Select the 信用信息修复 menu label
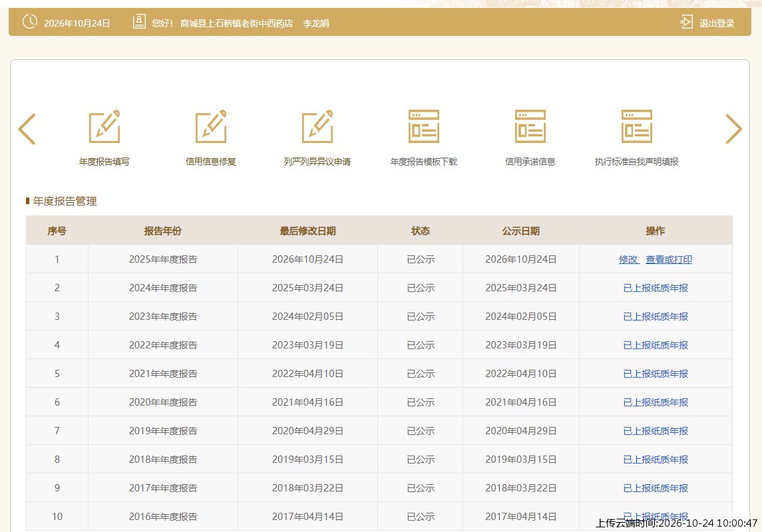The width and height of the screenshot is (762, 532). pos(211,162)
